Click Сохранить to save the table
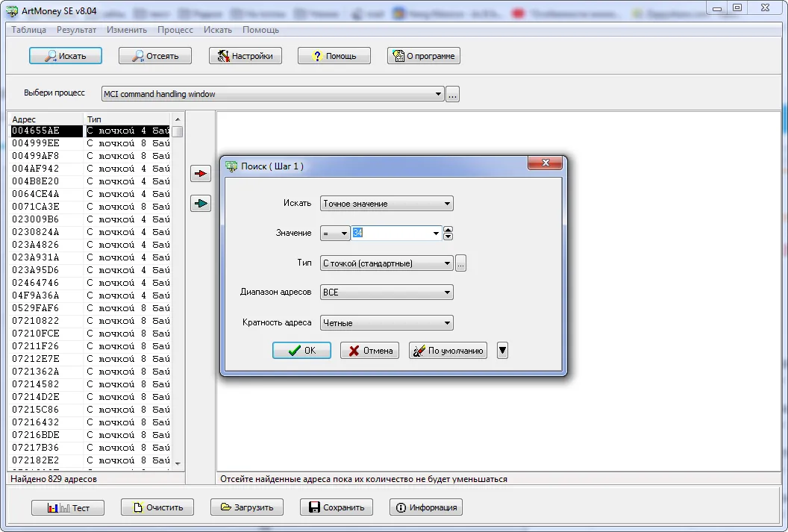 (336, 507)
